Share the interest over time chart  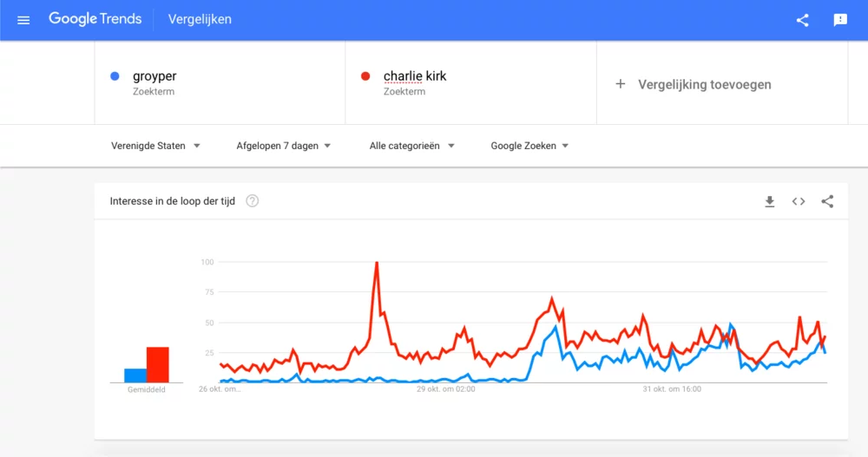click(x=827, y=201)
